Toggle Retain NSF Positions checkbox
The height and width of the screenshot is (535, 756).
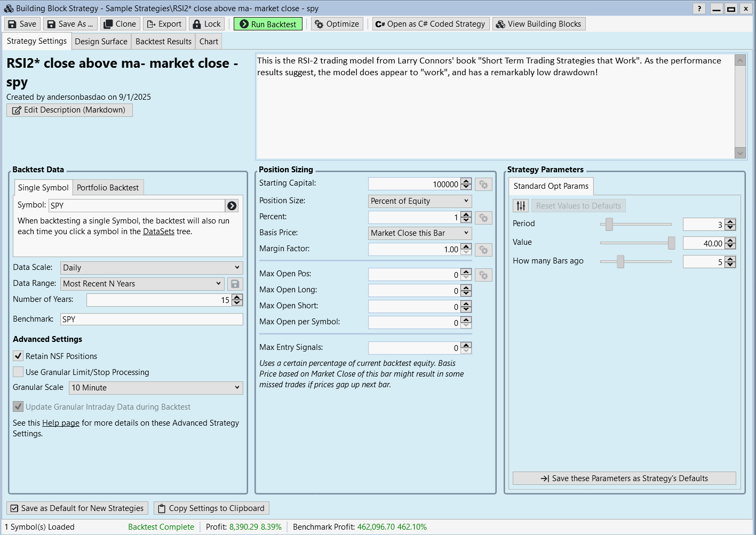point(19,356)
